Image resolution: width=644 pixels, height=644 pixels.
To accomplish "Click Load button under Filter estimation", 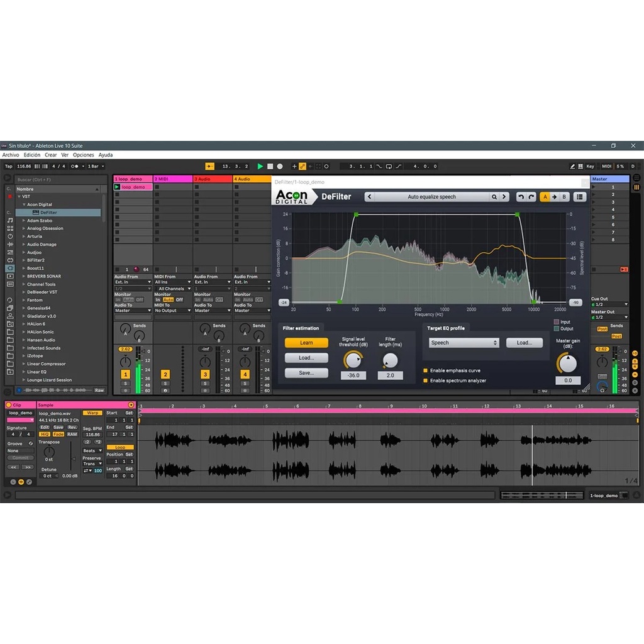I will point(306,358).
